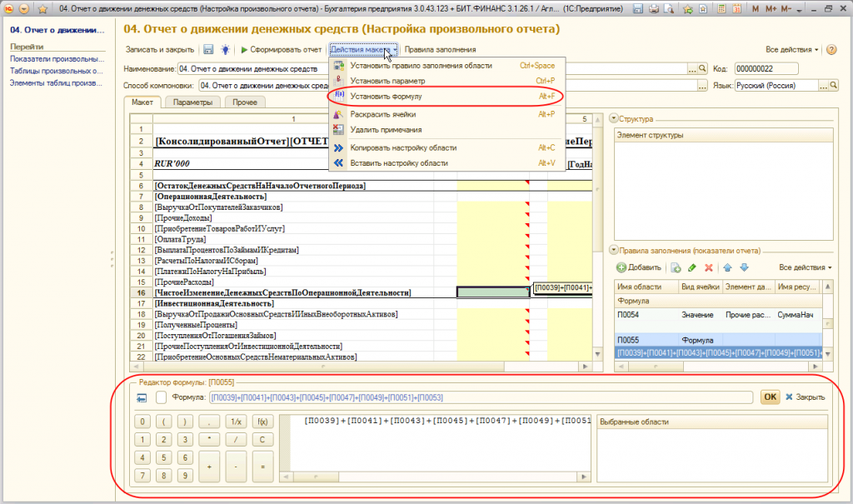Delete fill rule with red X icon
The width and height of the screenshot is (853, 504).
tap(709, 267)
